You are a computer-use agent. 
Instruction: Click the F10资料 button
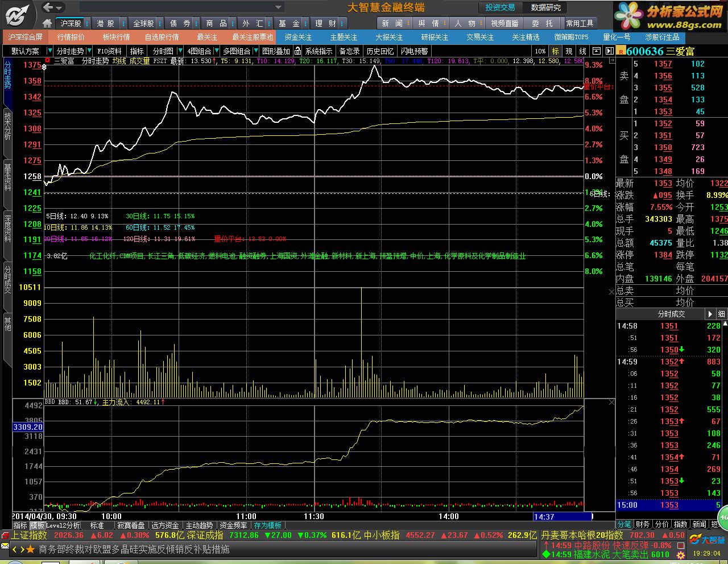coord(109,51)
